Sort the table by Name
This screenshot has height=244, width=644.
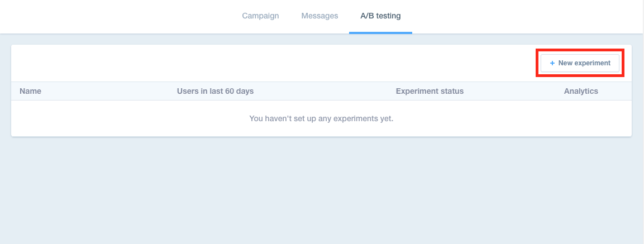pos(31,91)
